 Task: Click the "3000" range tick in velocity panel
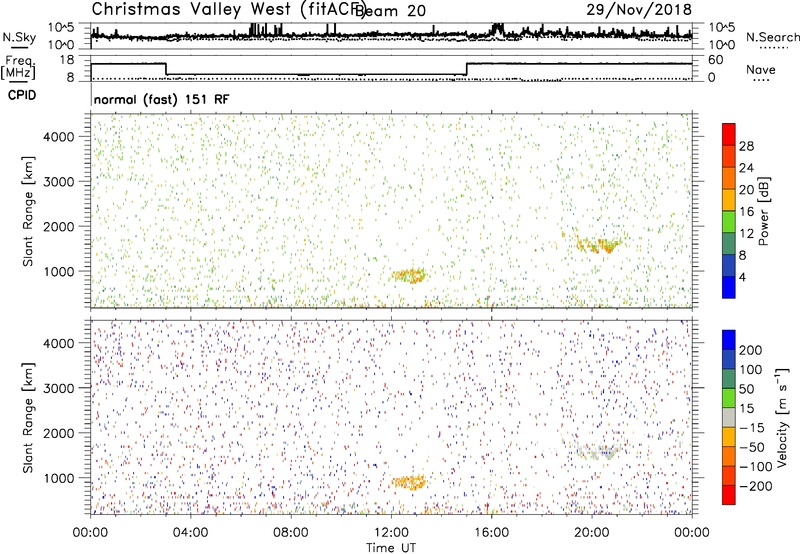coord(58,388)
